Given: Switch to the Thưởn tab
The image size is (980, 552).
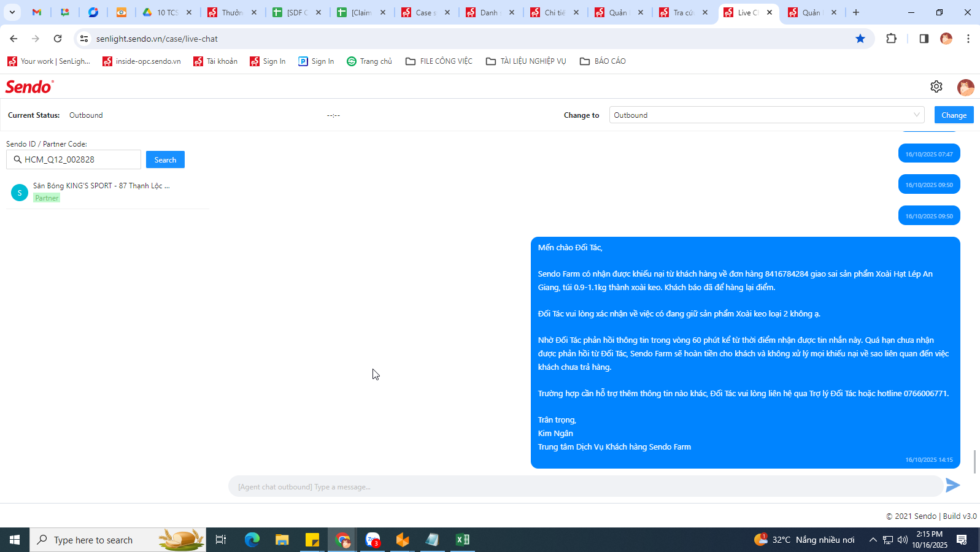Looking at the screenshot, I should point(232,12).
